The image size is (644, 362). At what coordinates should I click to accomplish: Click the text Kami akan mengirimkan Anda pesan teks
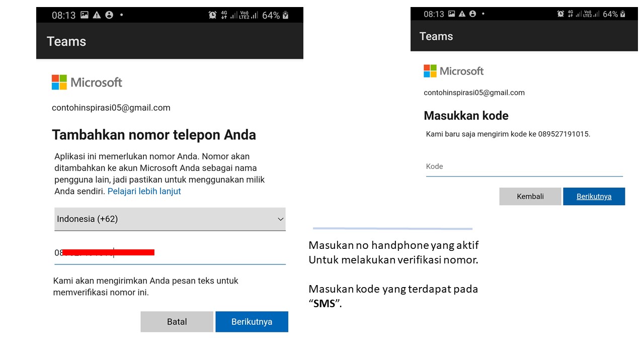(x=146, y=286)
